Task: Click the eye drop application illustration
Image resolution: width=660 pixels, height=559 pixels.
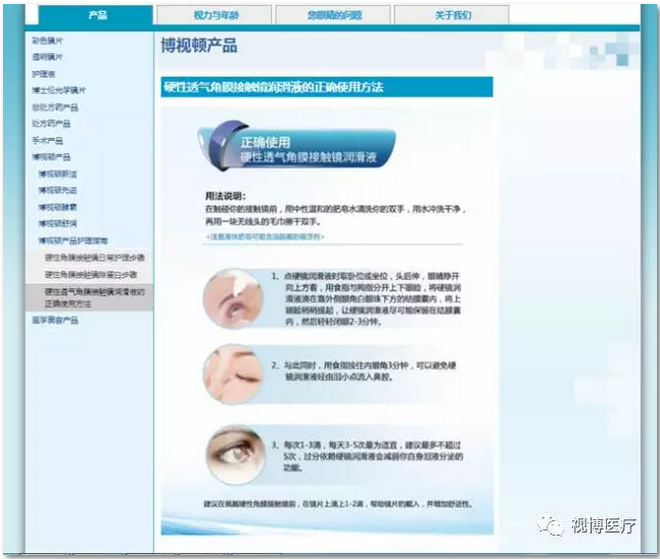Action: tap(231, 298)
